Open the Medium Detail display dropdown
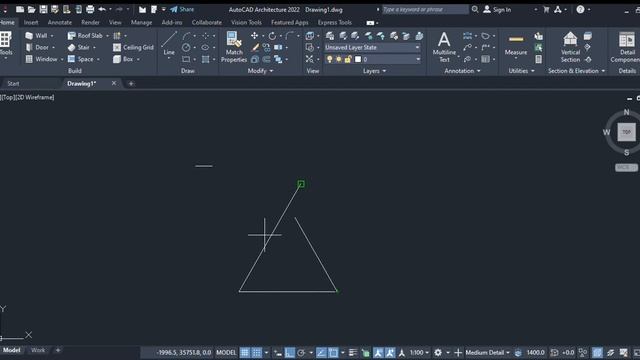The width and height of the screenshot is (640, 360). click(487, 352)
